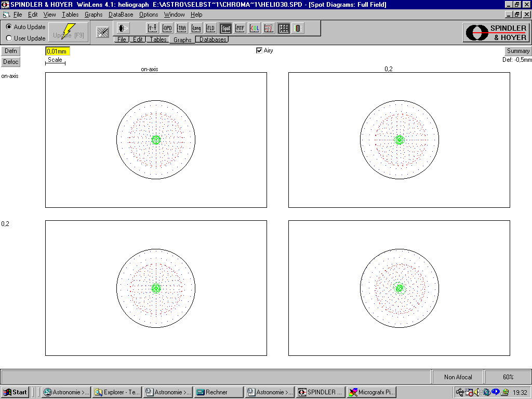532x399 pixels.
Task: Switch to the Tables toolbar tab
Action: tap(158, 39)
